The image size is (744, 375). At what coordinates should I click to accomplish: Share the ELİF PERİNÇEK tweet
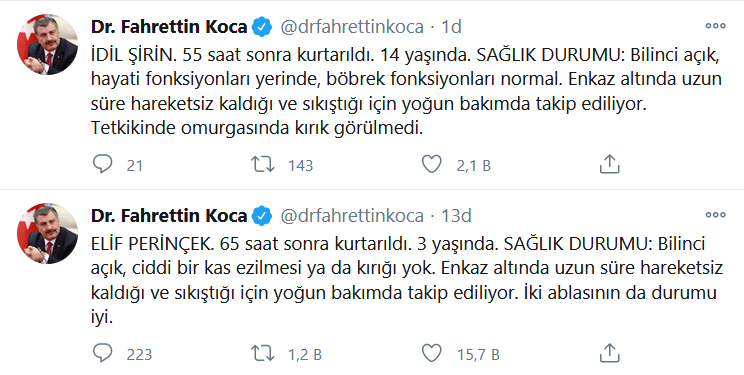609,353
